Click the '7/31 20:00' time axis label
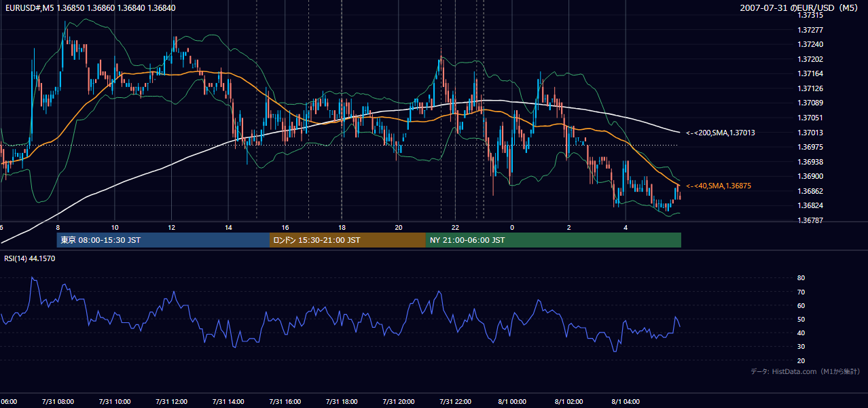 coord(399,401)
